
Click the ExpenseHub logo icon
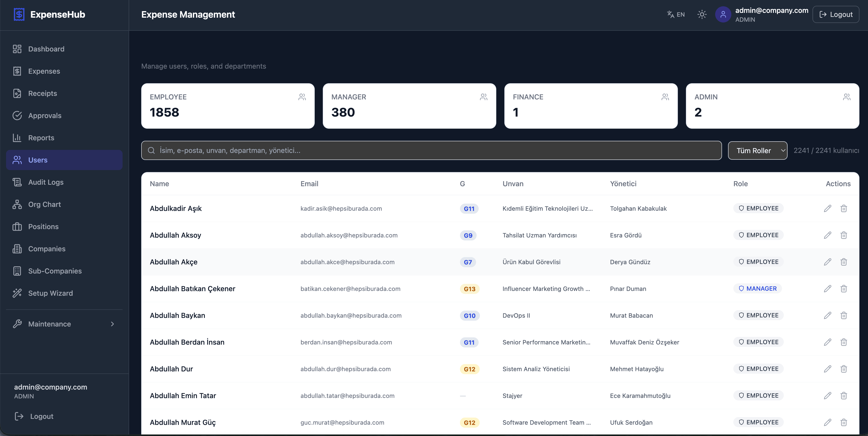pyautogui.click(x=19, y=14)
